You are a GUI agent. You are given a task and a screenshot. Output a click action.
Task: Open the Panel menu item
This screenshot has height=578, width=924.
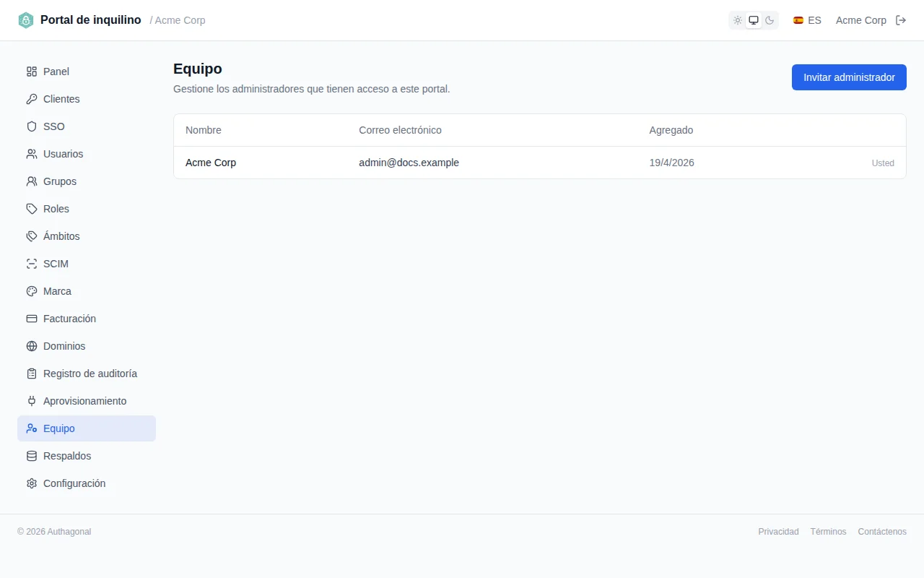87,72
